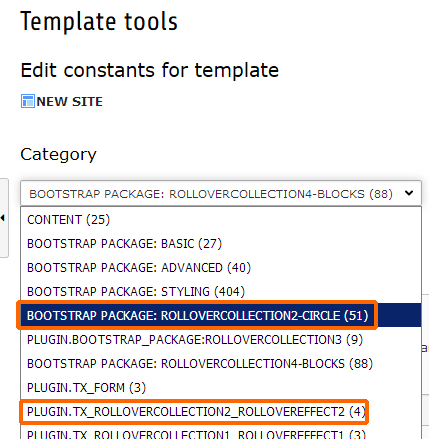Choose BOOTSTRAP PACKAGE: BASIC (27)
The width and height of the screenshot is (429, 439).
[124, 244]
